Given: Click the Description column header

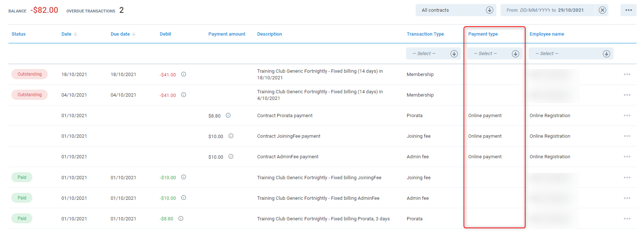Looking at the screenshot, I should 269,34.
